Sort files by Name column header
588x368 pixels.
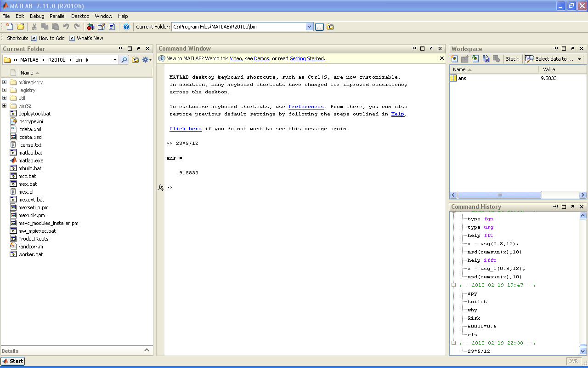[27, 73]
